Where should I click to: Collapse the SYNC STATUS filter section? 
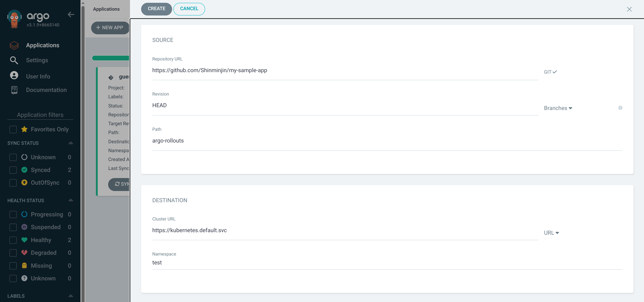[x=71, y=143]
